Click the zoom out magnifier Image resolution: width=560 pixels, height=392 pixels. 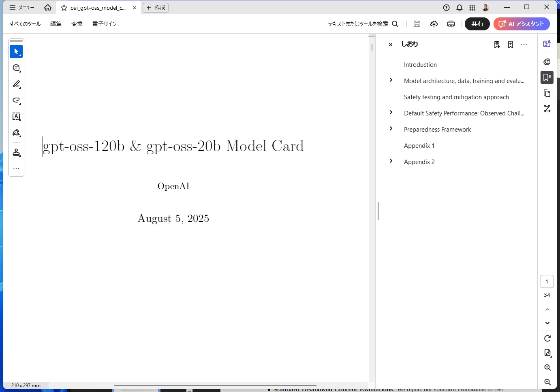(547, 382)
